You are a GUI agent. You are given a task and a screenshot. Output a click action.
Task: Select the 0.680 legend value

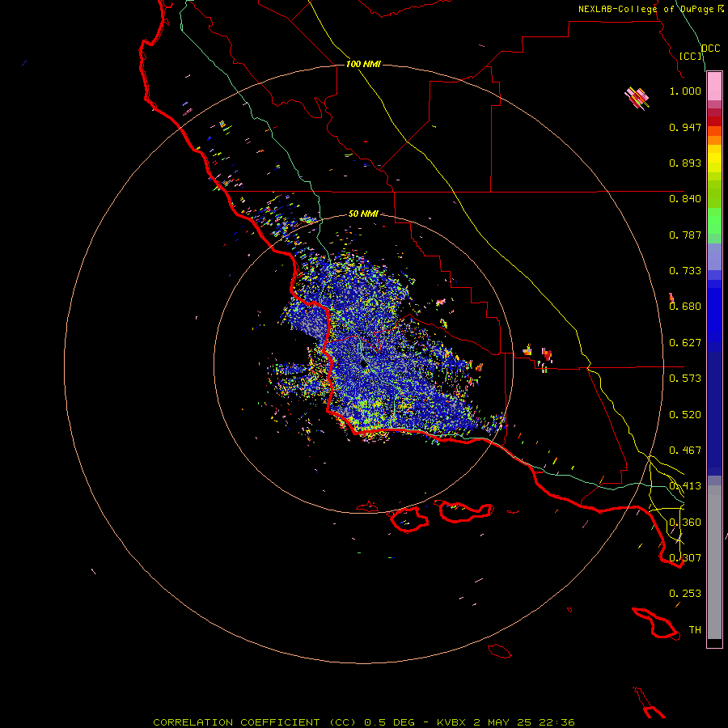coord(685,307)
